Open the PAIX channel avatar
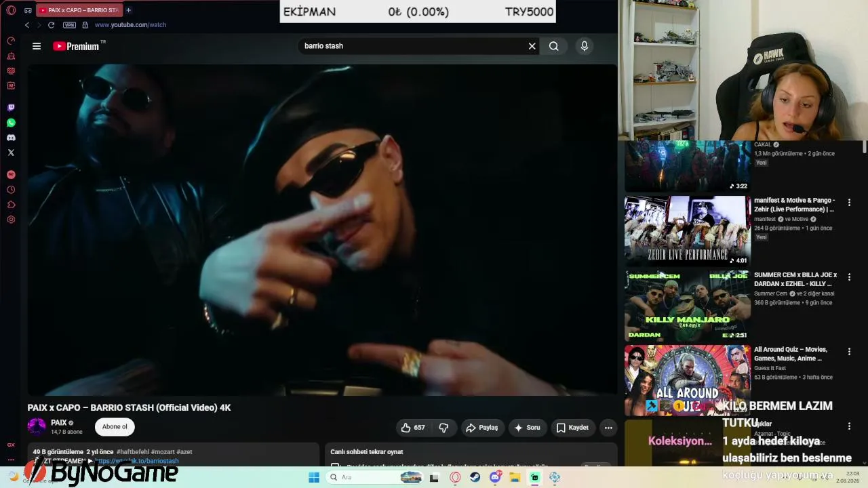The width and height of the screenshot is (868, 488). (37, 427)
